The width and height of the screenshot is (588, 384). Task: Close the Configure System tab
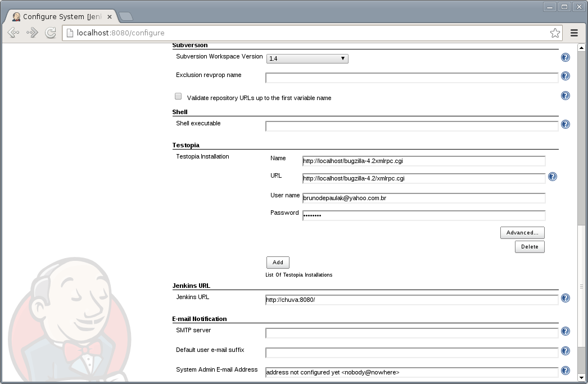(x=110, y=17)
